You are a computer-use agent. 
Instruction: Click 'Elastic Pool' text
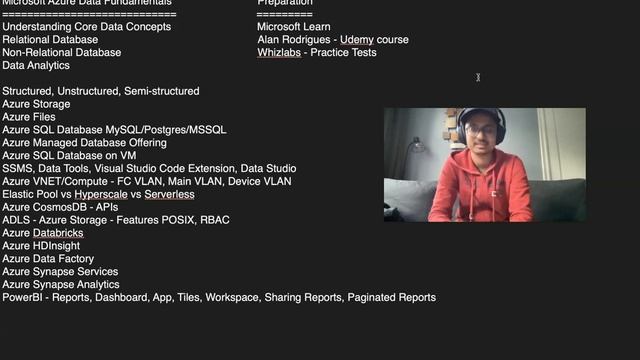(x=31, y=194)
